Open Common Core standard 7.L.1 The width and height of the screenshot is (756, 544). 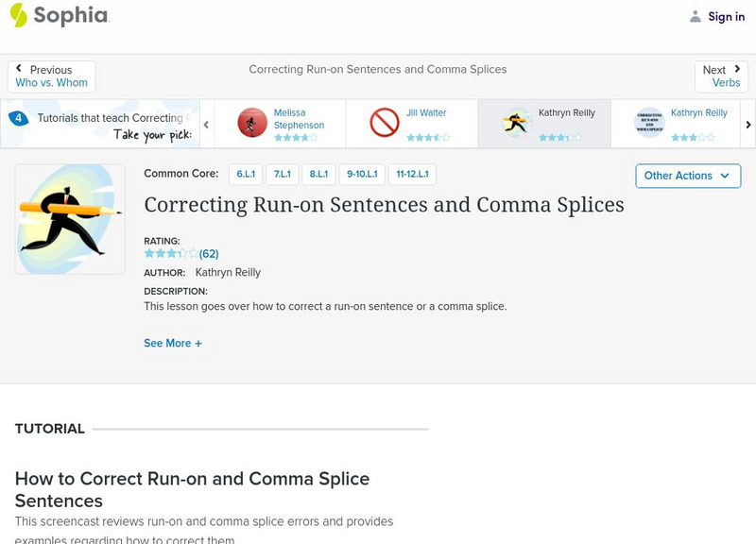click(282, 175)
